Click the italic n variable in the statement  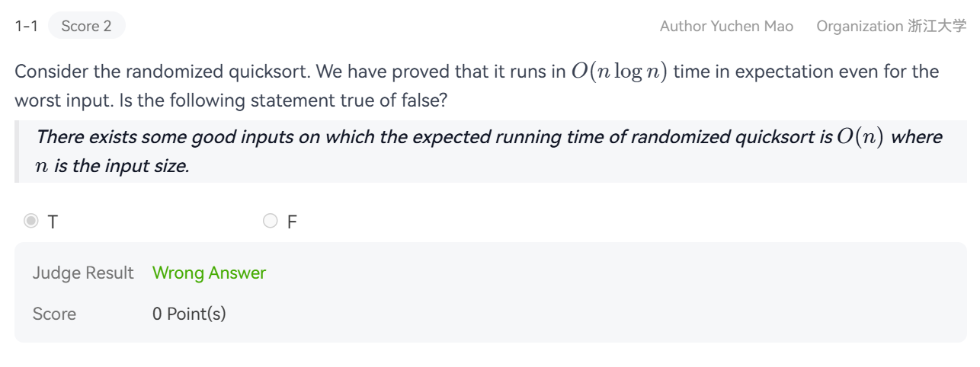point(43,167)
